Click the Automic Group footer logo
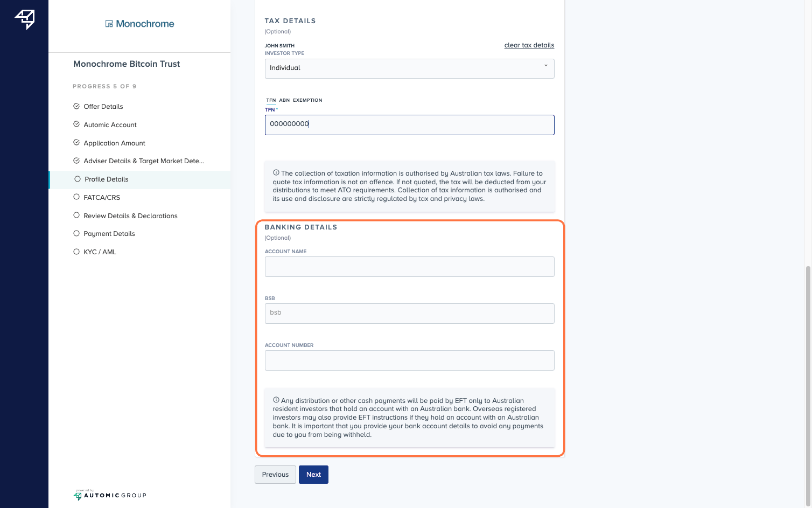812x508 pixels. tap(110, 495)
